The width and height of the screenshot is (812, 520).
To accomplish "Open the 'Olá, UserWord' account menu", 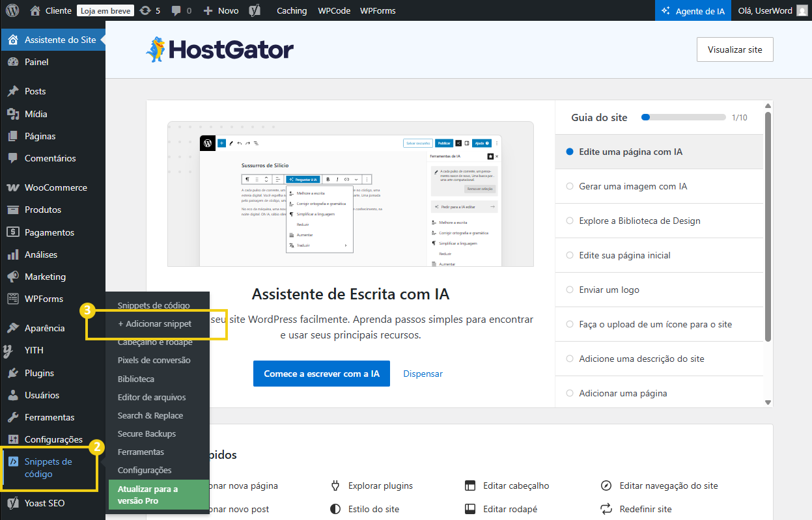I will [772, 10].
